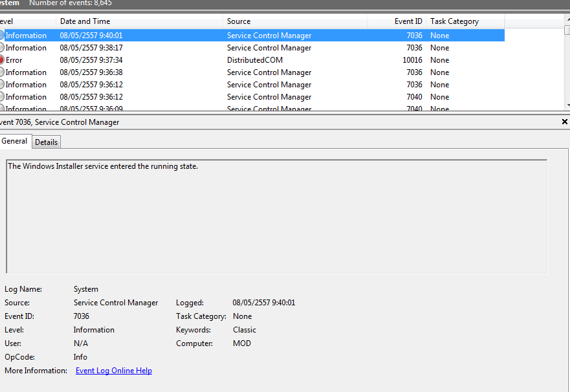Switch to the General tab
This screenshot has height=392, width=570.
14,141
